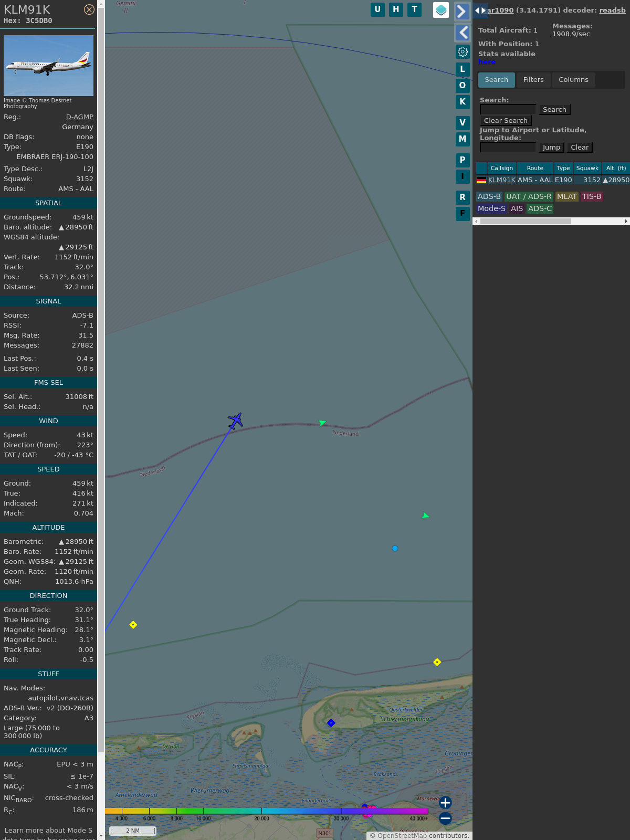
Task: Click the Jump button
Action: (x=551, y=148)
